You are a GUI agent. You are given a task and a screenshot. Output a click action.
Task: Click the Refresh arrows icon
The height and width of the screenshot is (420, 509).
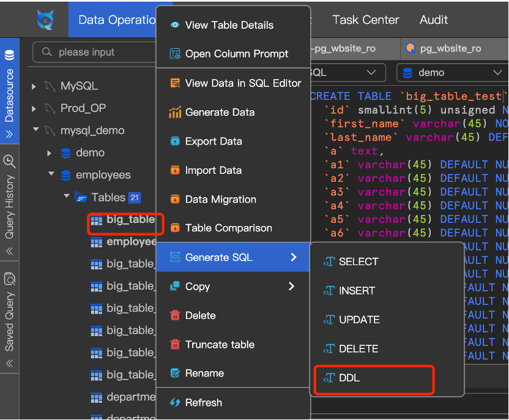175,403
